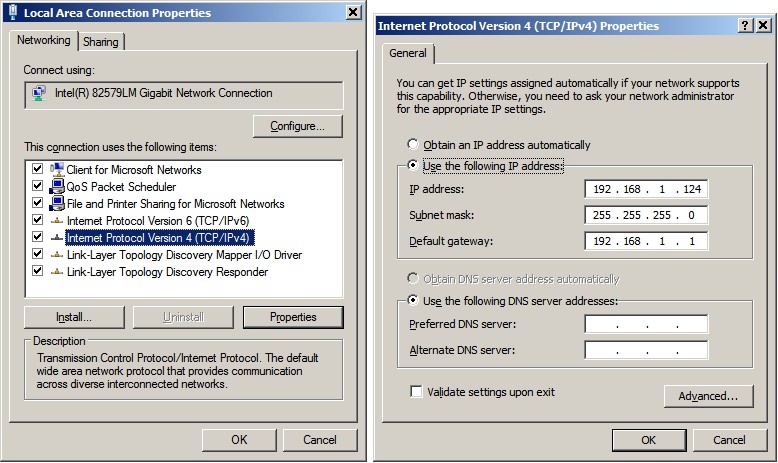Open the Configure adapter dialog
778x463 pixels.
[x=297, y=126]
